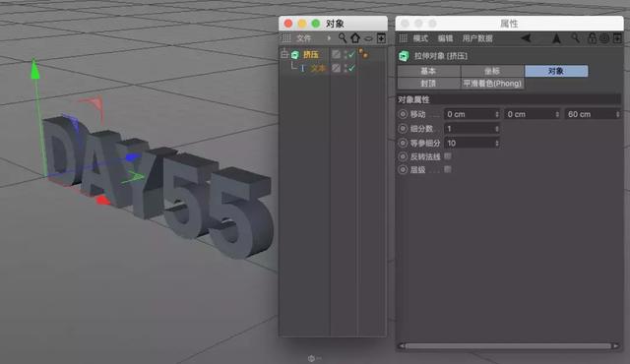The height and width of the screenshot is (364, 630).
Task: Click the animation dot beside 细分数
Action: click(403, 129)
